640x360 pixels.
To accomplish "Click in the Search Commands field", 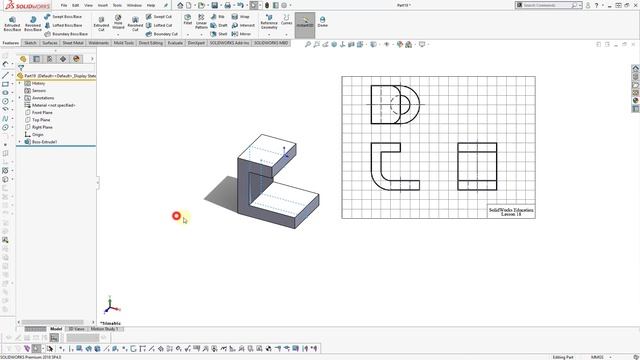I will [547, 5].
